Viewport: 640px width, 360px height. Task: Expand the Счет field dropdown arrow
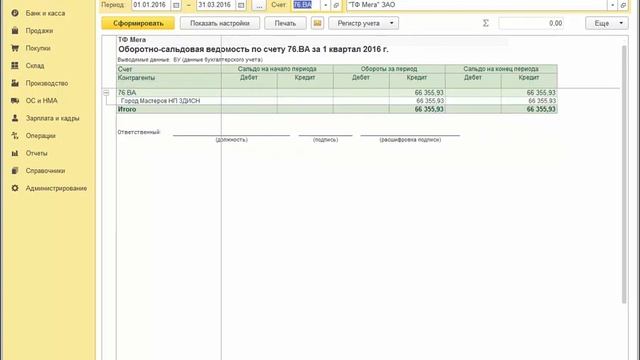pyautogui.click(x=326, y=5)
